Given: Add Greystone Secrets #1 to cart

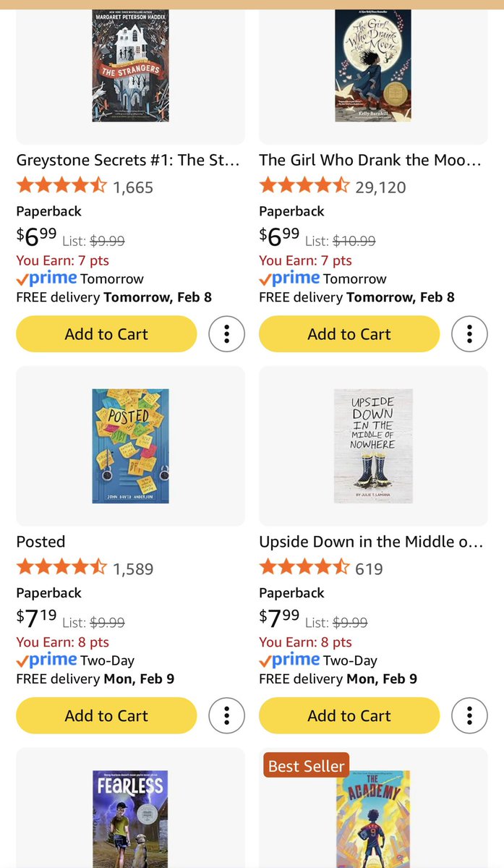Looking at the screenshot, I should click(x=106, y=334).
